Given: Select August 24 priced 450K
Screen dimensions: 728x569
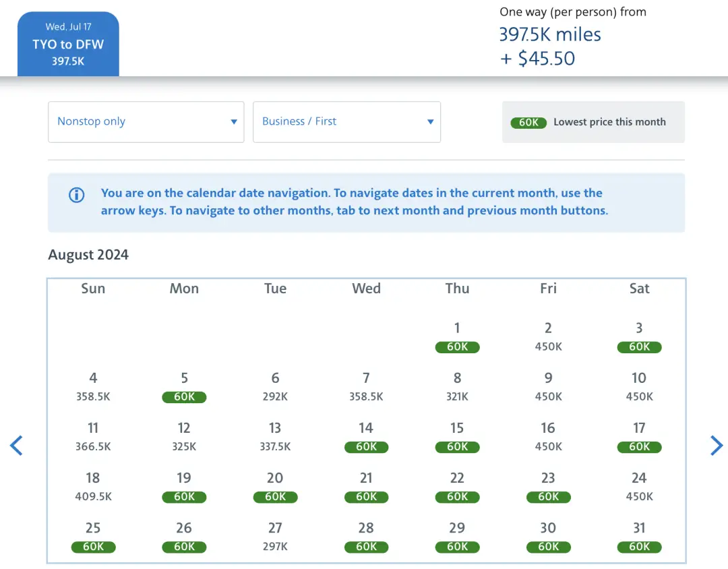Looking at the screenshot, I should 639,487.
